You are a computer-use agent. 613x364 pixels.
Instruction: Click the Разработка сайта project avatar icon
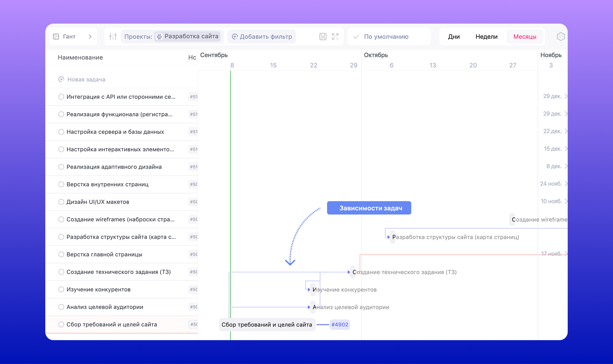point(159,36)
